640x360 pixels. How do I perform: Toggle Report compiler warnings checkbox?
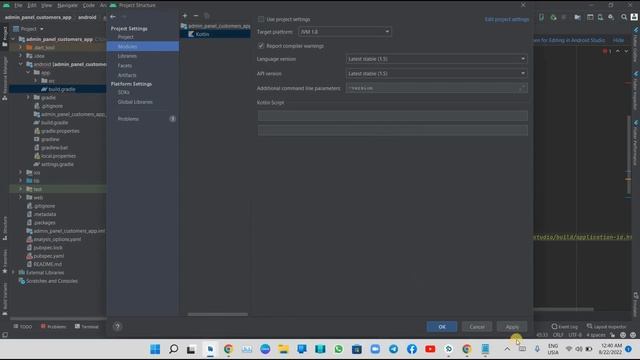(x=261, y=46)
